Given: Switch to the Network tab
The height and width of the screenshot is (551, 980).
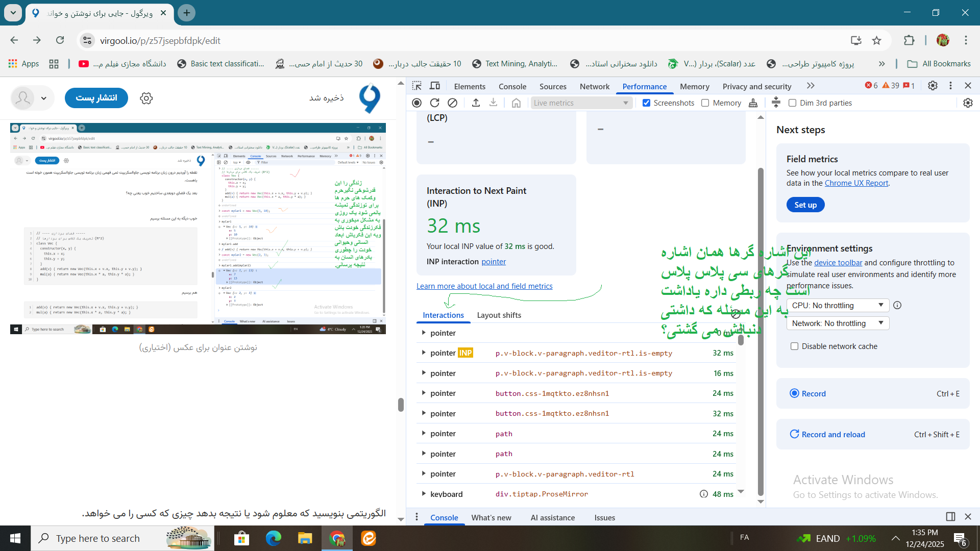Looking at the screenshot, I should [594, 87].
